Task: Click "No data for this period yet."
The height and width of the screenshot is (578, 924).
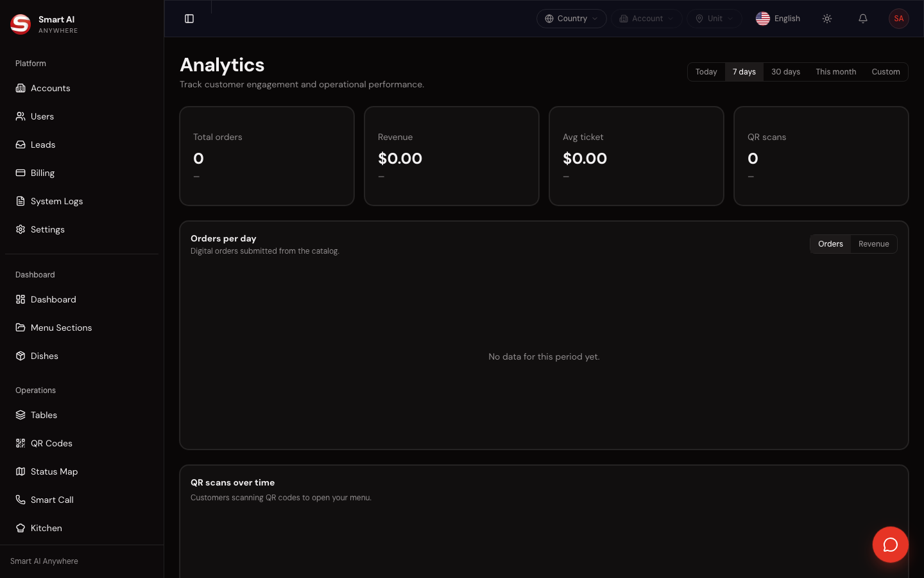Action: [x=544, y=356]
